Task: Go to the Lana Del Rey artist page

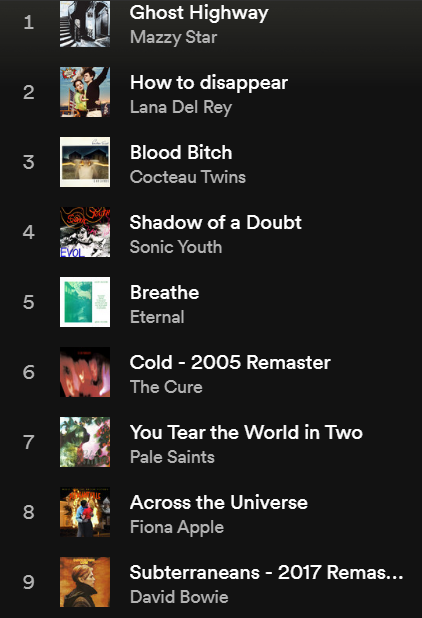Action: tap(181, 107)
